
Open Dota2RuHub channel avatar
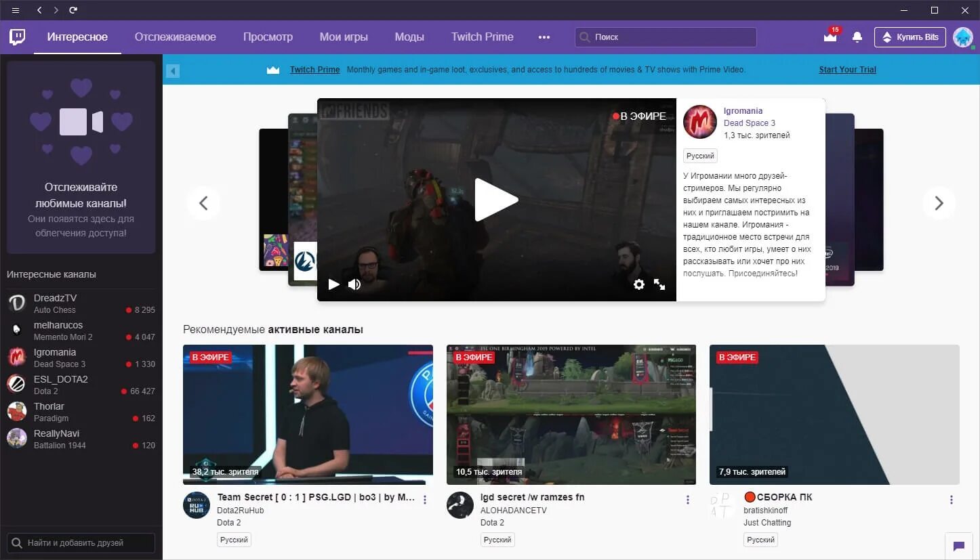click(x=197, y=505)
